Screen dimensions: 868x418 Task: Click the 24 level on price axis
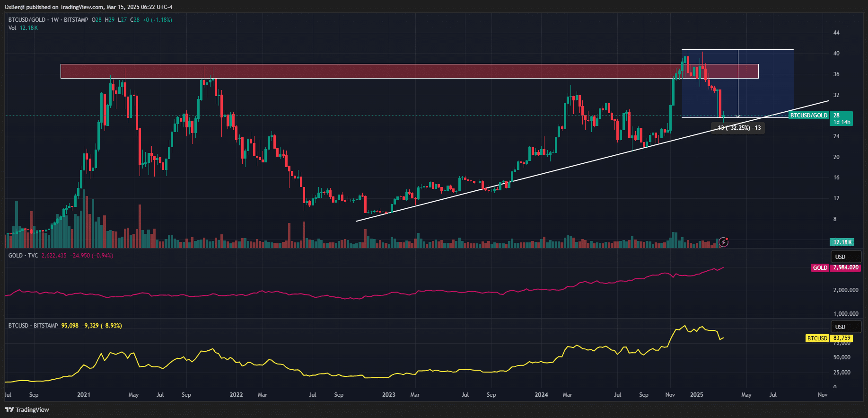(x=836, y=136)
